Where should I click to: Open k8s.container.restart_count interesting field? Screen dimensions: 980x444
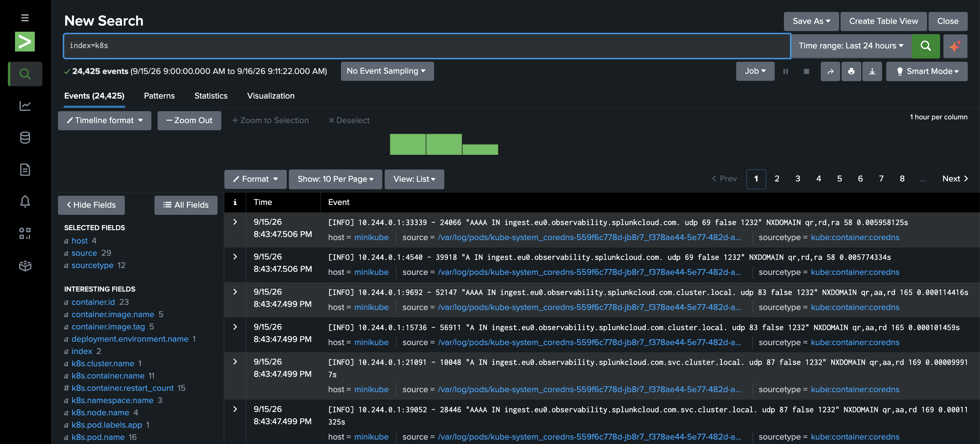pyautogui.click(x=122, y=388)
